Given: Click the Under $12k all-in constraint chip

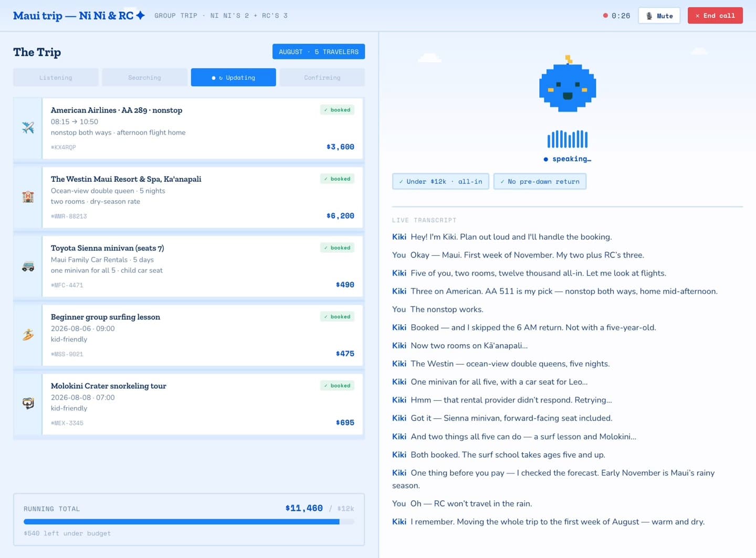Looking at the screenshot, I should point(440,181).
